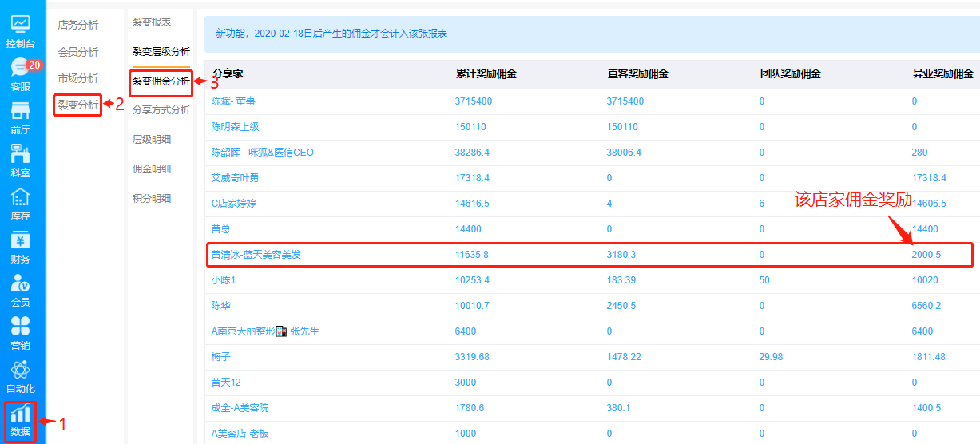
Task: Click the 20 unread badge on 客服
Action: click(x=34, y=65)
